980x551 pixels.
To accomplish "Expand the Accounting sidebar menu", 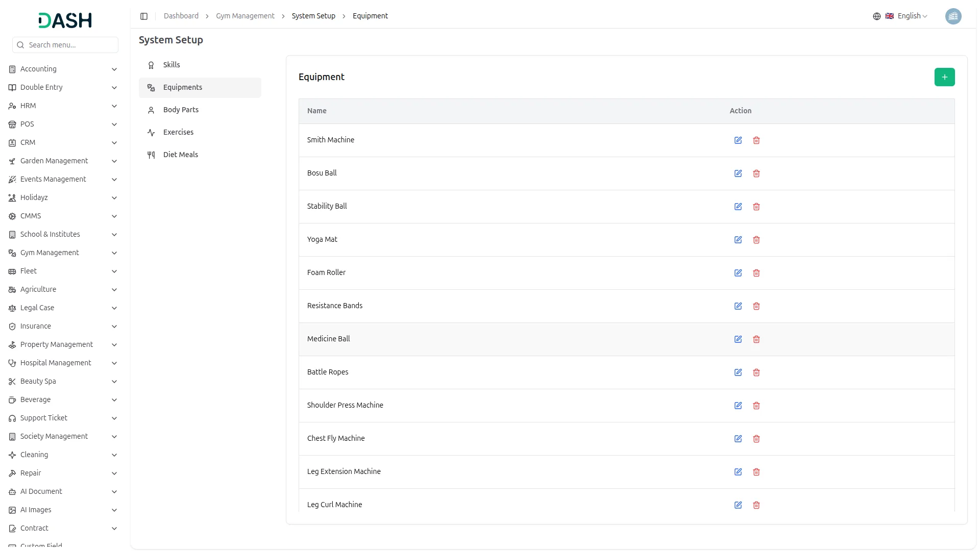I will [62, 69].
